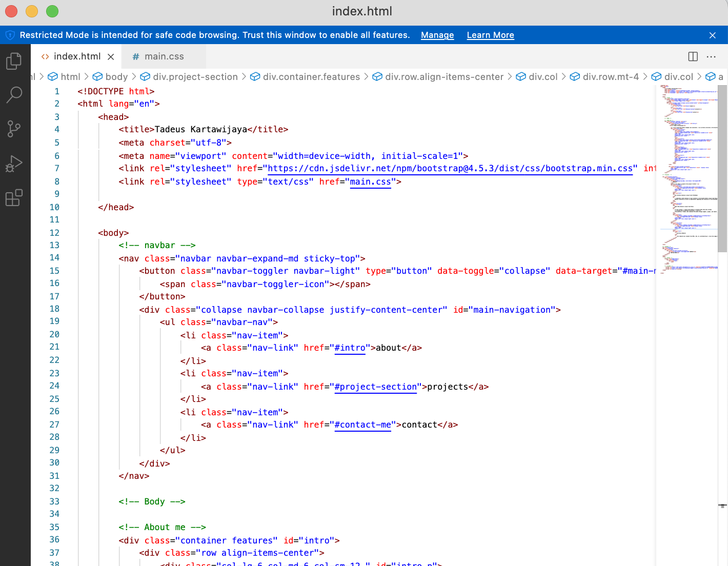Image resolution: width=728 pixels, height=566 pixels.
Task: Click the <body> opening tag
Action: tap(113, 233)
